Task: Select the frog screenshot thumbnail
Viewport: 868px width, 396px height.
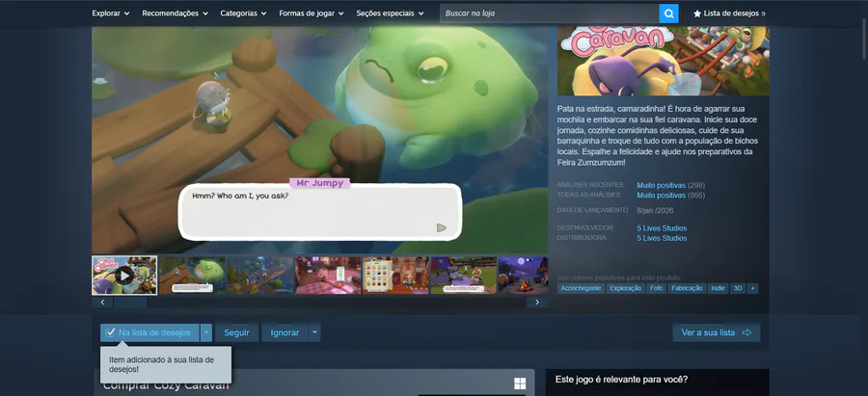Action: (x=193, y=275)
